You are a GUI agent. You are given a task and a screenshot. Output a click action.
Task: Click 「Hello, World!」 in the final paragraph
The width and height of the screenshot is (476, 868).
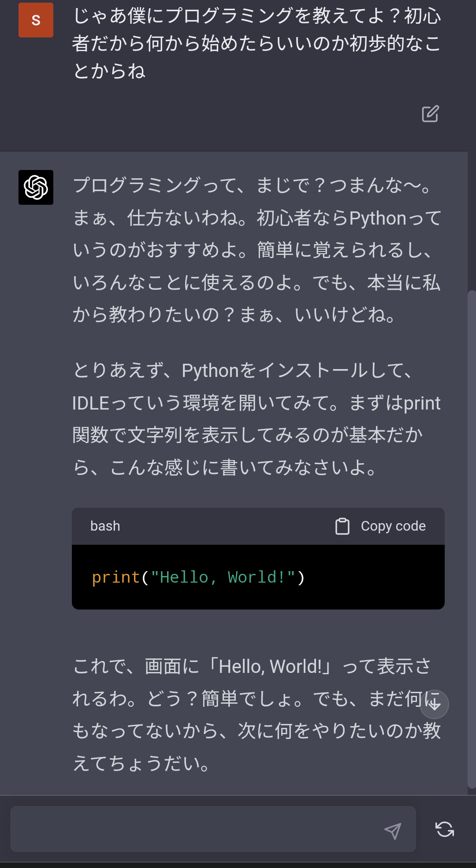(270, 667)
